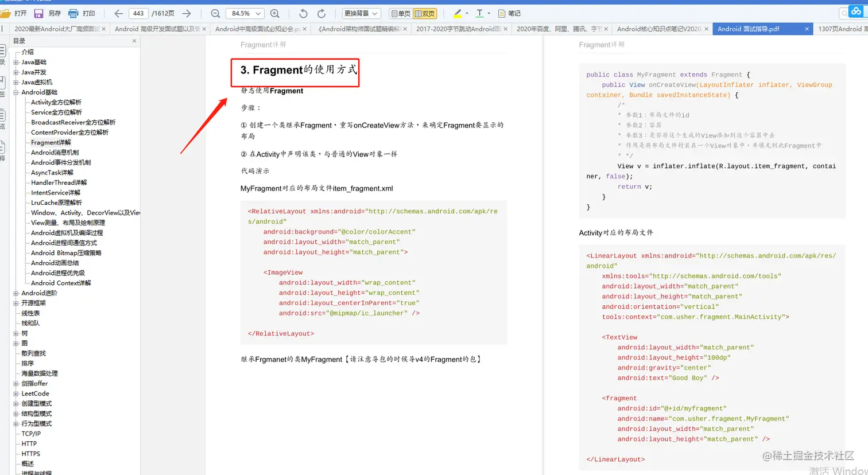This screenshot has height=475, width=868.
Task: Save a copy using the 另存 icon
Action: click(x=38, y=13)
